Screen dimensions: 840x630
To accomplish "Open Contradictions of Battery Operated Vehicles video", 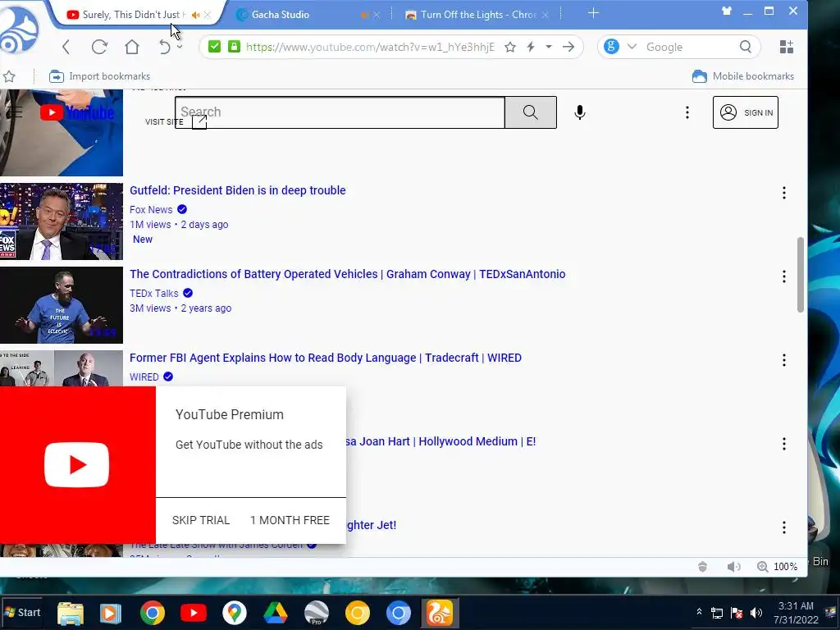I will pos(348,274).
